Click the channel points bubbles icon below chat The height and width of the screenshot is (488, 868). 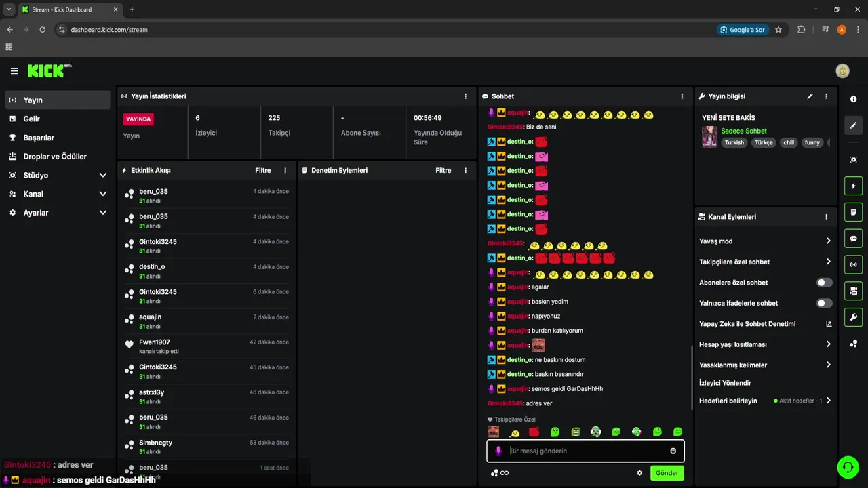point(494,473)
